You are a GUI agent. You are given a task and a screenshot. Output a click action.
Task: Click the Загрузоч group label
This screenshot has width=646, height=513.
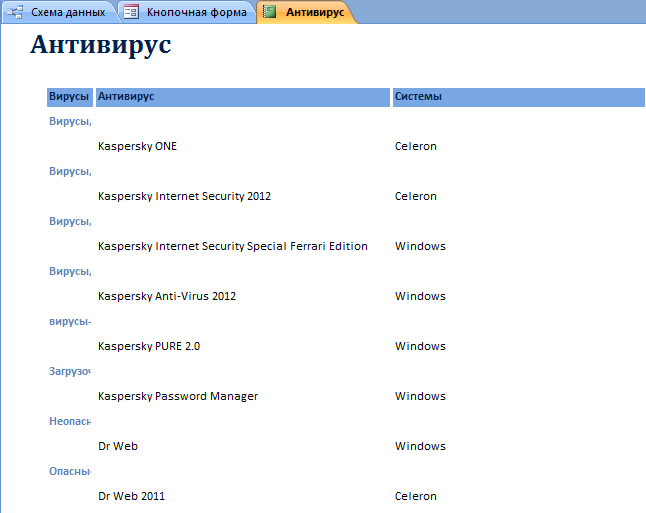tap(70, 371)
